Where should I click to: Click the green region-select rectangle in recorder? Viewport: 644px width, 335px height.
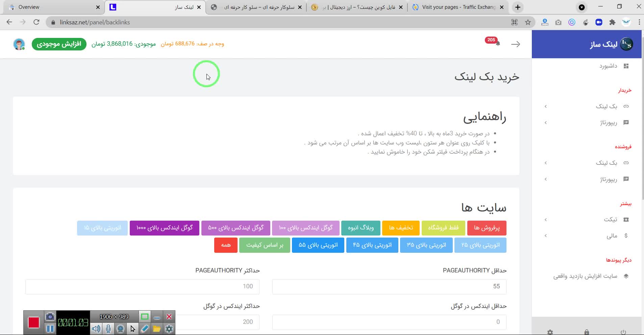(145, 317)
